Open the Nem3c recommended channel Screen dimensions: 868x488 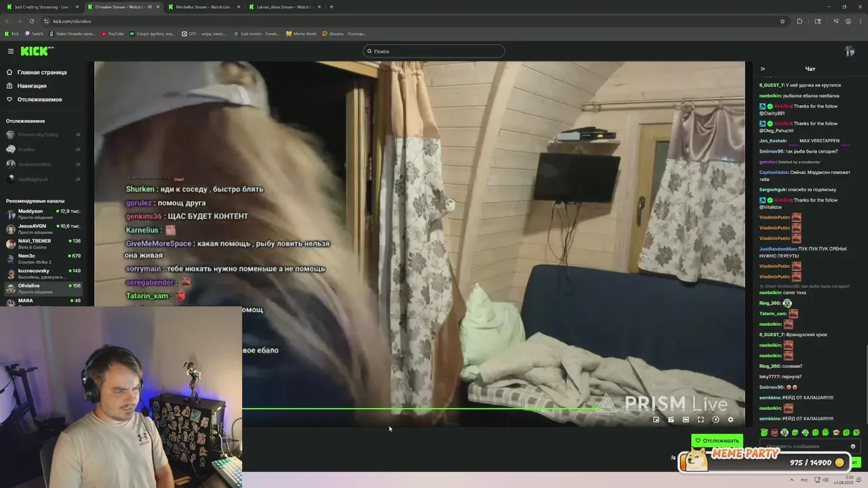(x=43, y=259)
